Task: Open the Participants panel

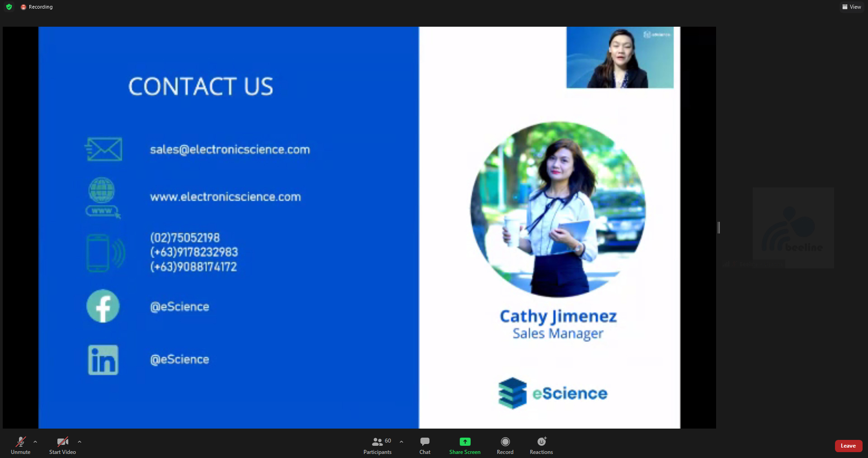Action: 377,445
